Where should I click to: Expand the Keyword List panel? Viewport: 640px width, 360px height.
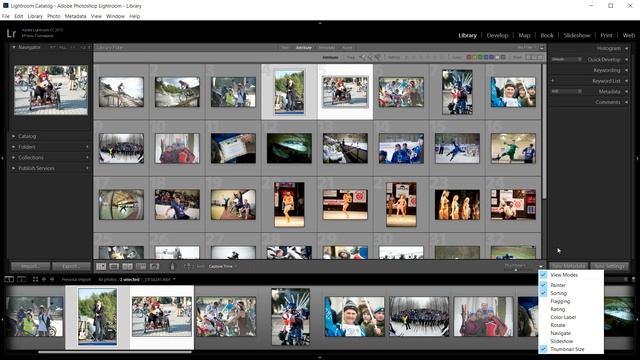coord(627,81)
